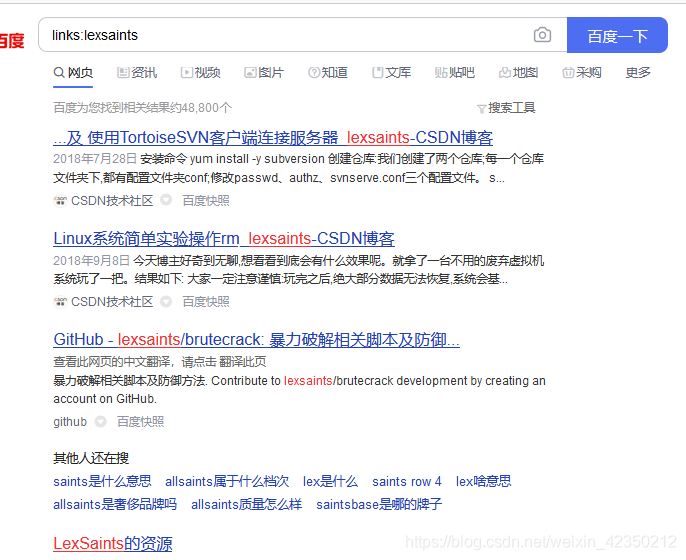
Task: Click the 采购 tab shopping icon
Action: pyautogui.click(x=568, y=72)
